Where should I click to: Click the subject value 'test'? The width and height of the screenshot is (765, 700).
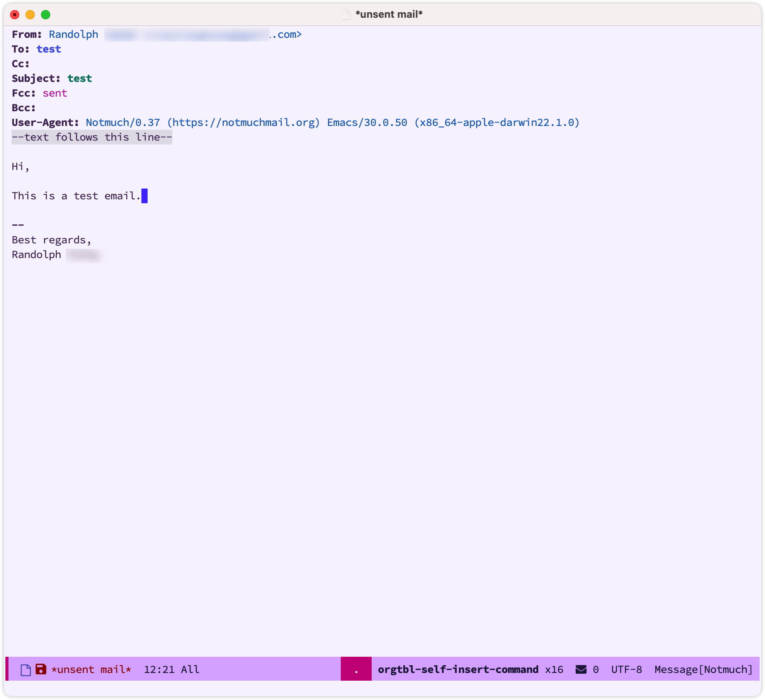80,78
